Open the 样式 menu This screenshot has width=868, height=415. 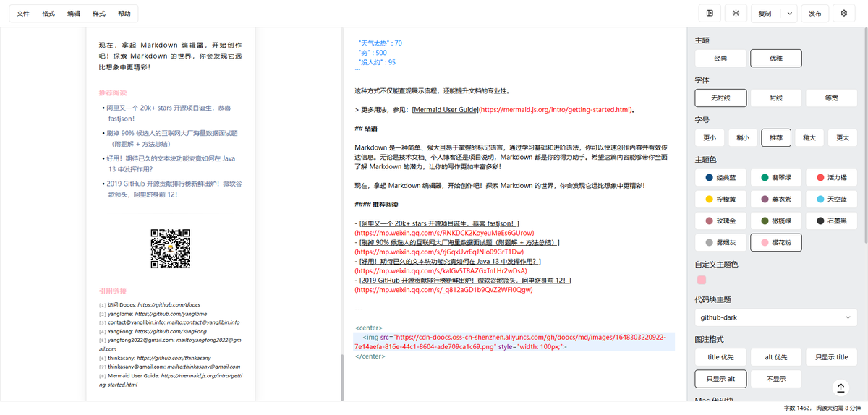pyautogui.click(x=99, y=14)
